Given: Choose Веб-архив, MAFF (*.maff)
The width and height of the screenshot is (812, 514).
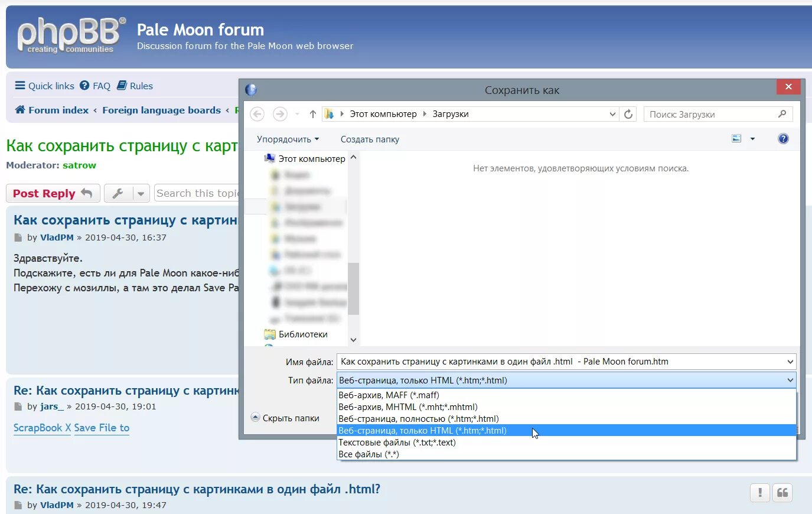Looking at the screenshot, I should click(566, 395).
